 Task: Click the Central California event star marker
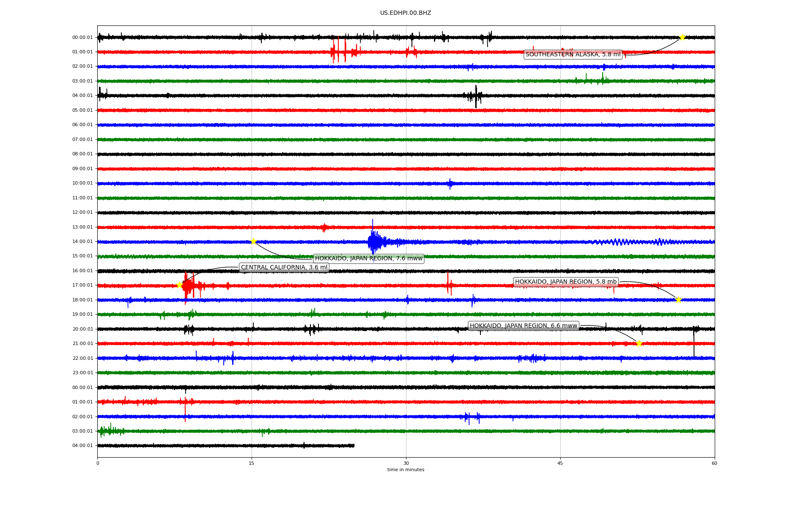pyautogui.click(x=179, y=285)
